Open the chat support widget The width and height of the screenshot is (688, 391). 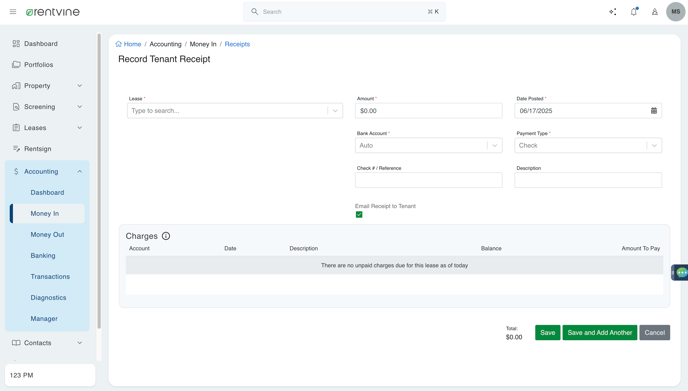681,273
